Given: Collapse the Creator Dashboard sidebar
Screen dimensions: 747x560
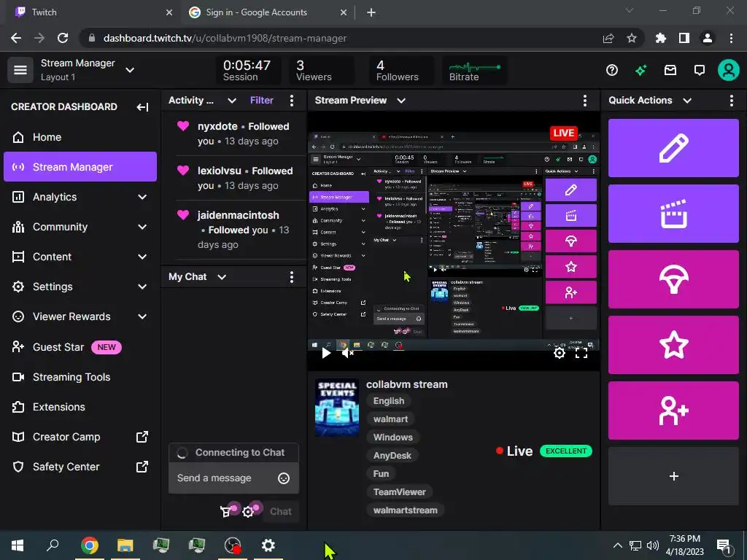Looking at the screenshot, I should click(142, 106).
